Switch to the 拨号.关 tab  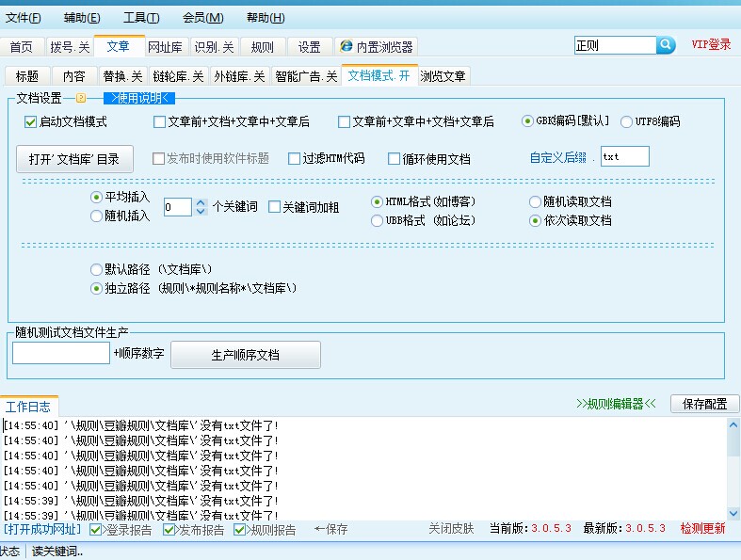tap(70, 47)
